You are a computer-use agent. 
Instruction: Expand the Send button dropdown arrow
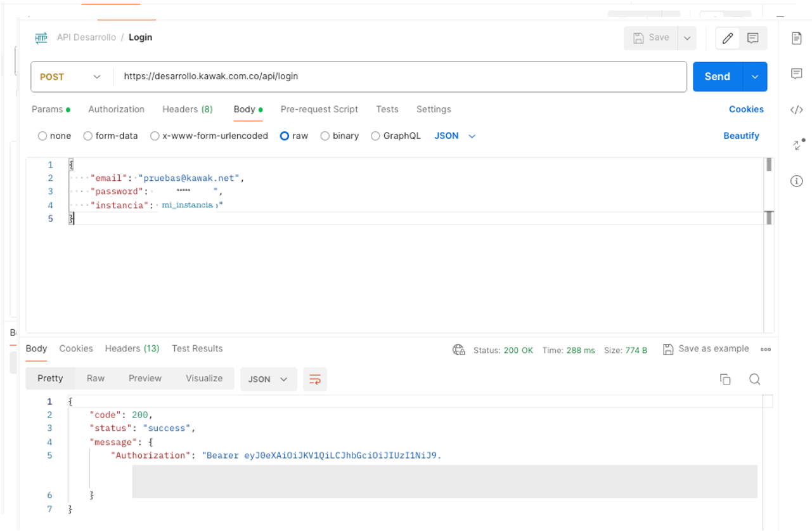point(755,77)
